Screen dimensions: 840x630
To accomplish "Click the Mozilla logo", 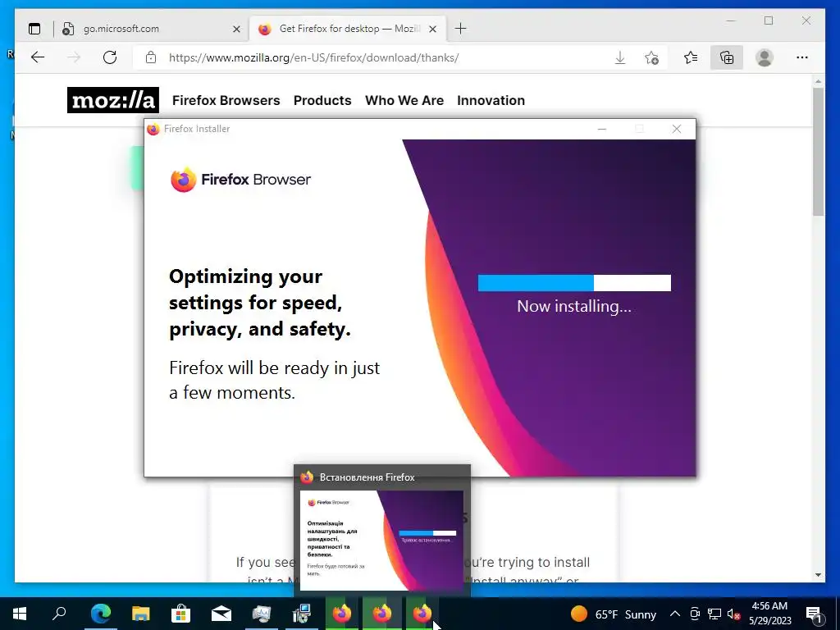I will click(x=113, y=100).
